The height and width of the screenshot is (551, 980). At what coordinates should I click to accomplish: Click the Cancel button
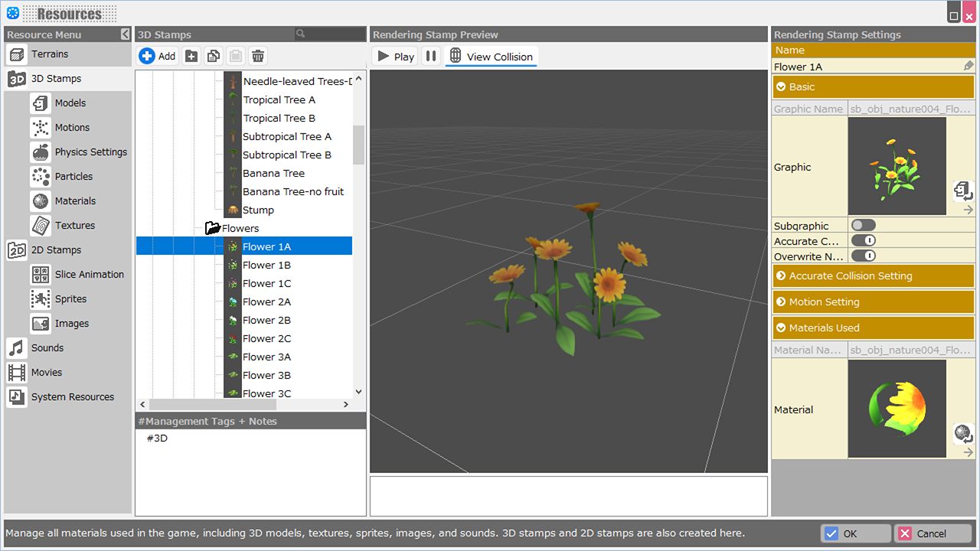click(x=933, y=533)
